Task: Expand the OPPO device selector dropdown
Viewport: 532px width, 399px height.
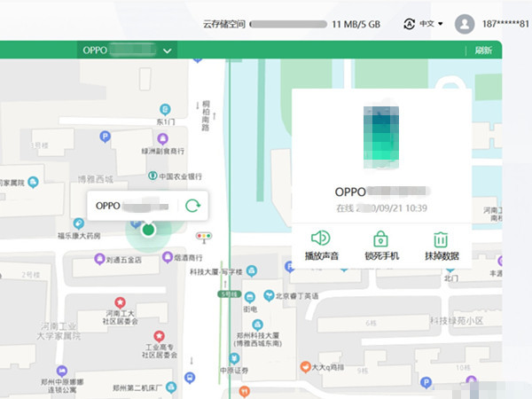Action: [168, 51]
